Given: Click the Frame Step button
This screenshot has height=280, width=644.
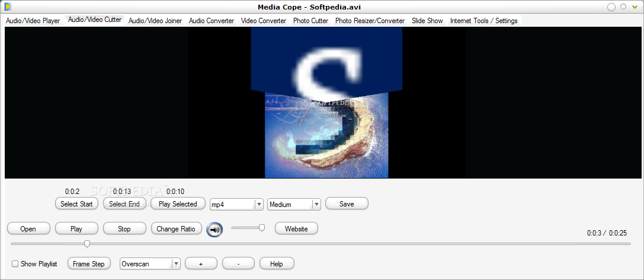Looking at the screenshot, I should point(89,263).
